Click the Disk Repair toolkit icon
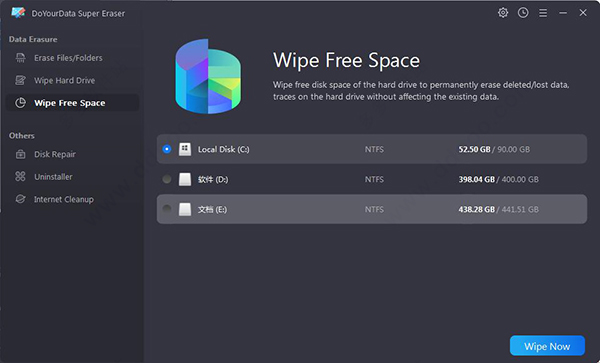This screenshot has width=600, height=363. coord(20,154)
